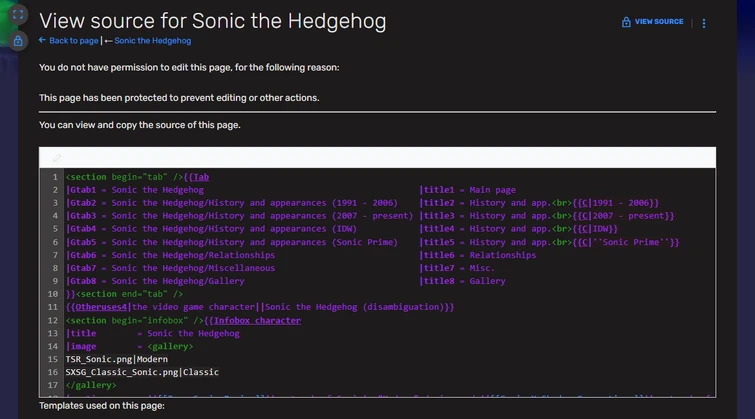Click the SXSG_Classic_Sonic.png source line
The image size is (755, 419).
[x=142, y=372]
